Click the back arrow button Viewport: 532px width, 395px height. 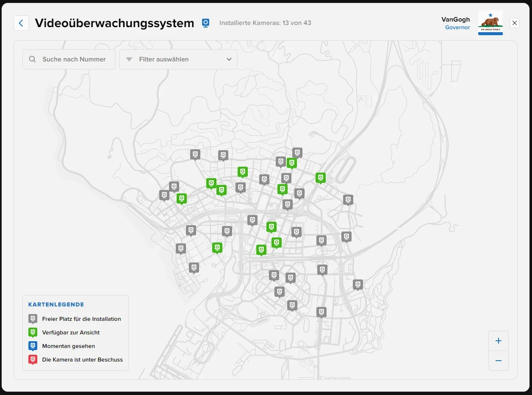pyautogui.click(x=21, y=23)
